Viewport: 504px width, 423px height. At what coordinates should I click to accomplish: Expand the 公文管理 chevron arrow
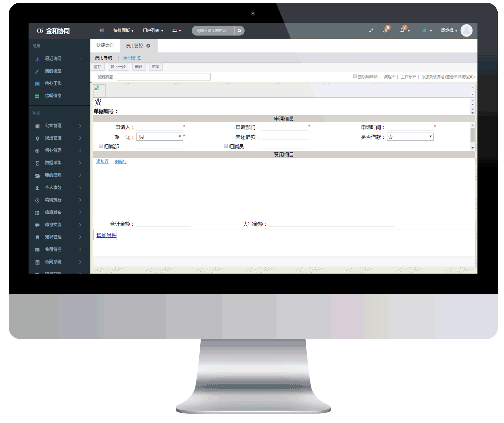(80, 126)
